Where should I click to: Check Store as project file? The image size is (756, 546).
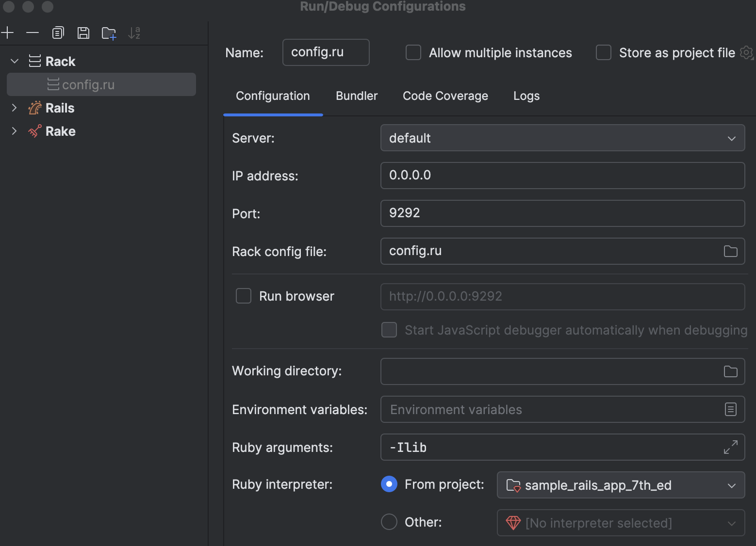(x=603, y=52)
